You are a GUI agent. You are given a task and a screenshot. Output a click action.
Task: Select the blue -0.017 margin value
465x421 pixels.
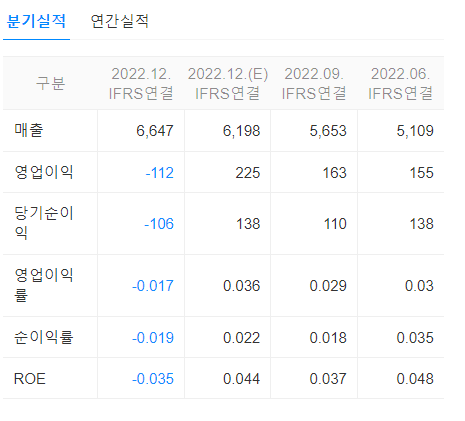(153, 286)
